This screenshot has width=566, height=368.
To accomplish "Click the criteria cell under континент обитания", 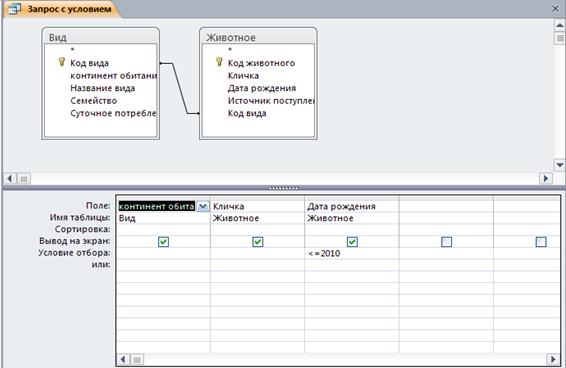I will pos(163,253).
